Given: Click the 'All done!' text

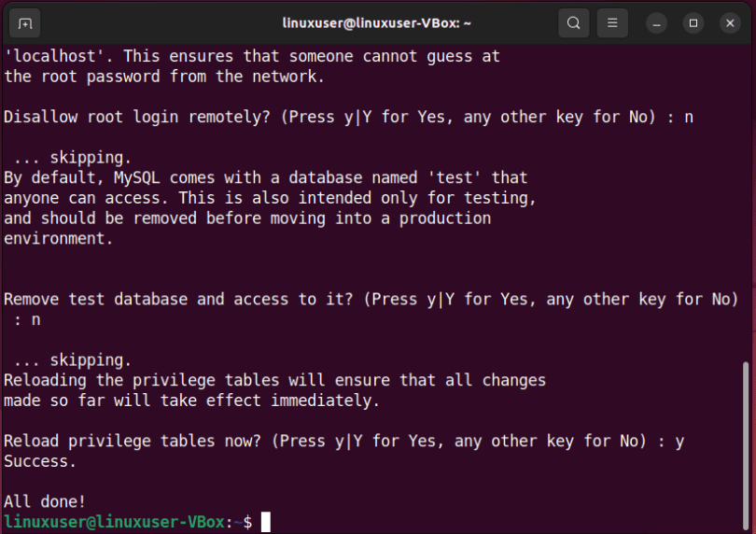Looking at the screenshot, I should click(45, 501).
